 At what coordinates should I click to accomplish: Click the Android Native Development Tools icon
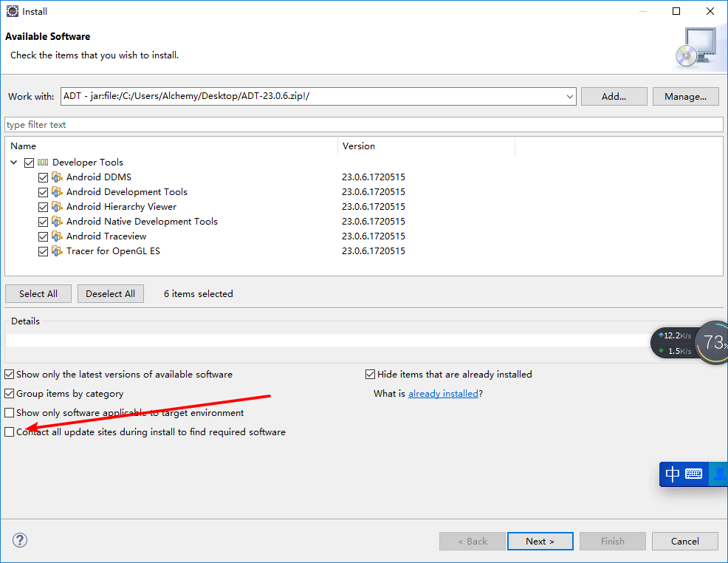(57, 222)
